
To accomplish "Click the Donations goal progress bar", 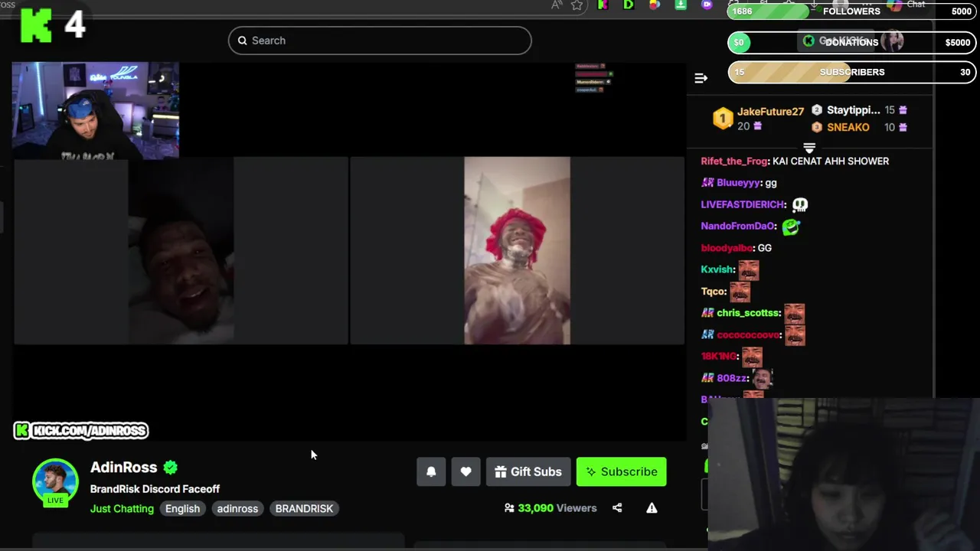I will (851, 42).
